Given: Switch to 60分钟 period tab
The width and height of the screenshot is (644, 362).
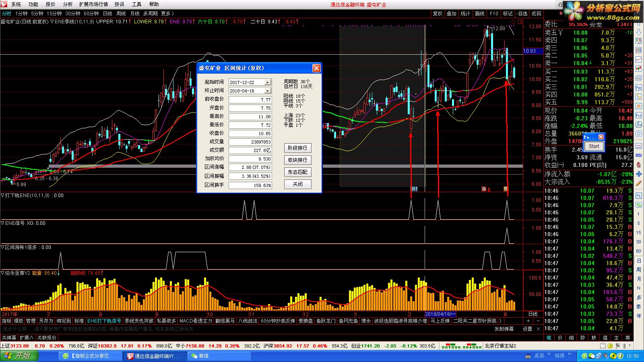Looking at the screenshot, I should pos(91,14).
